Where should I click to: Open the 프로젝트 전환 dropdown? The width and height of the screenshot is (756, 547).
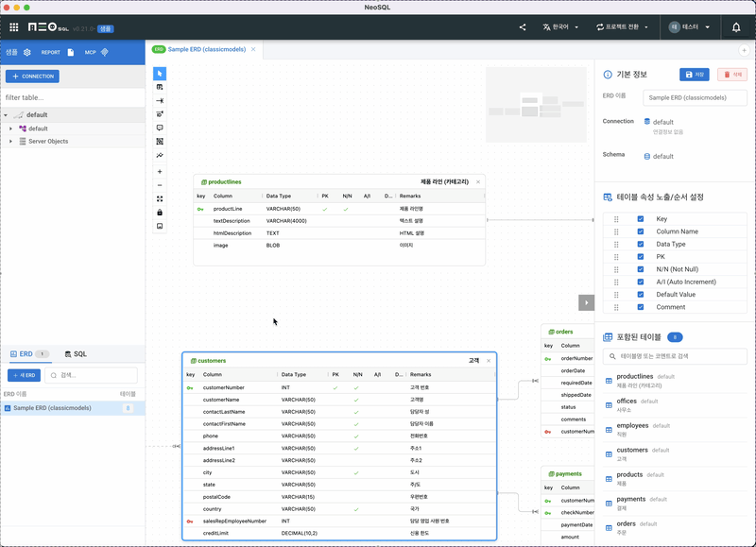click(x=622, y=27)
